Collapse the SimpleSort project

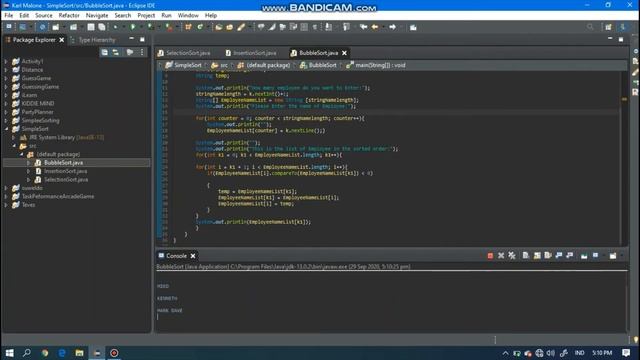pos(6,129)
